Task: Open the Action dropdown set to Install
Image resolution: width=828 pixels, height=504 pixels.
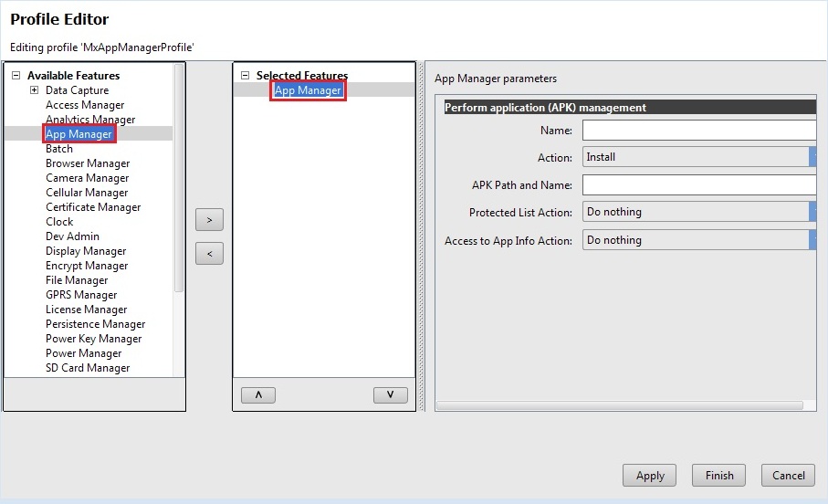Action: pos(698,157)
